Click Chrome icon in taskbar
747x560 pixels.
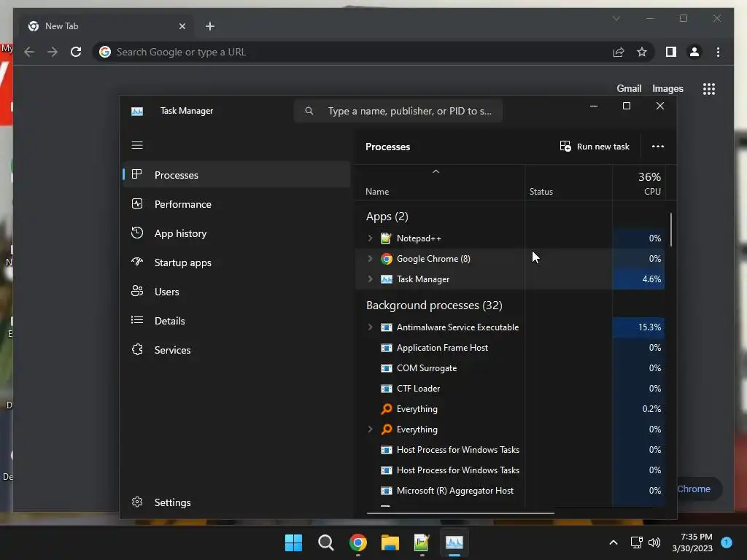coord(357,542)
